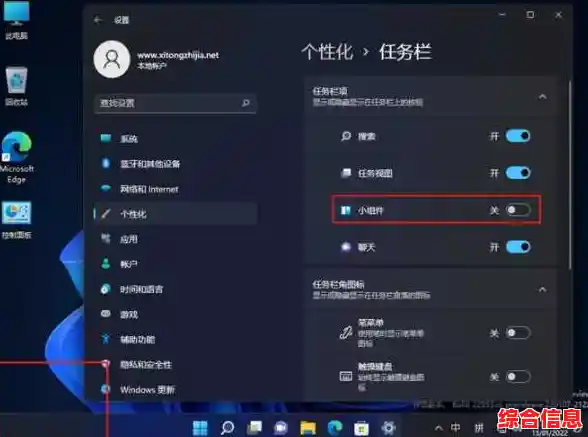The width and height of the screenshot is (588, 437).
Task: Enable the 笔菜单 (Pen menu) switch
Action: [x=518, y=333]
